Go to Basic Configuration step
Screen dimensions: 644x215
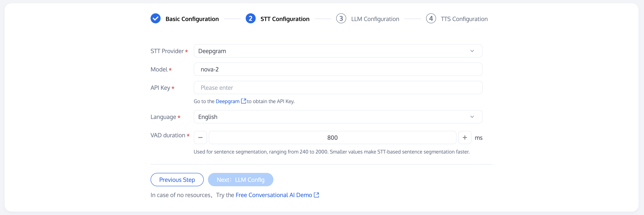tap(192, 19)
